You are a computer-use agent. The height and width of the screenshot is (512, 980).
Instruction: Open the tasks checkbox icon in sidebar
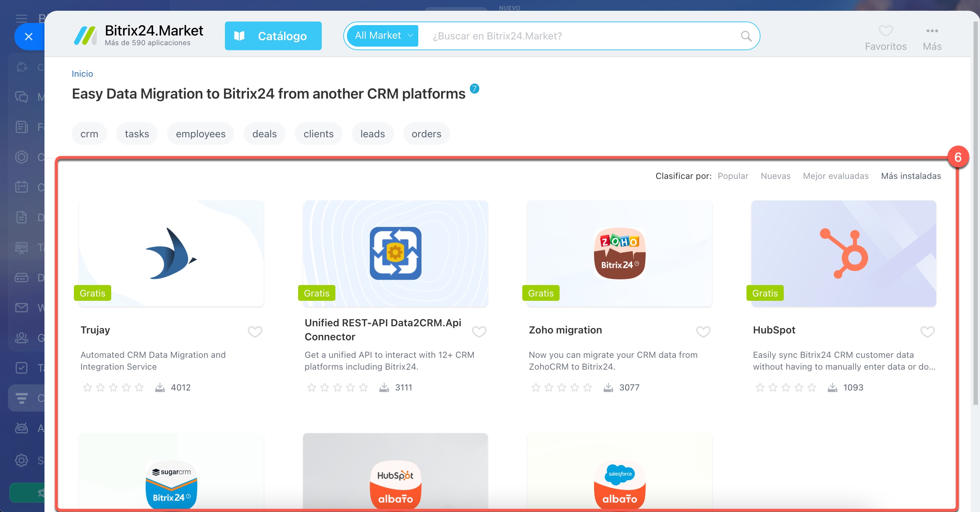21,368
